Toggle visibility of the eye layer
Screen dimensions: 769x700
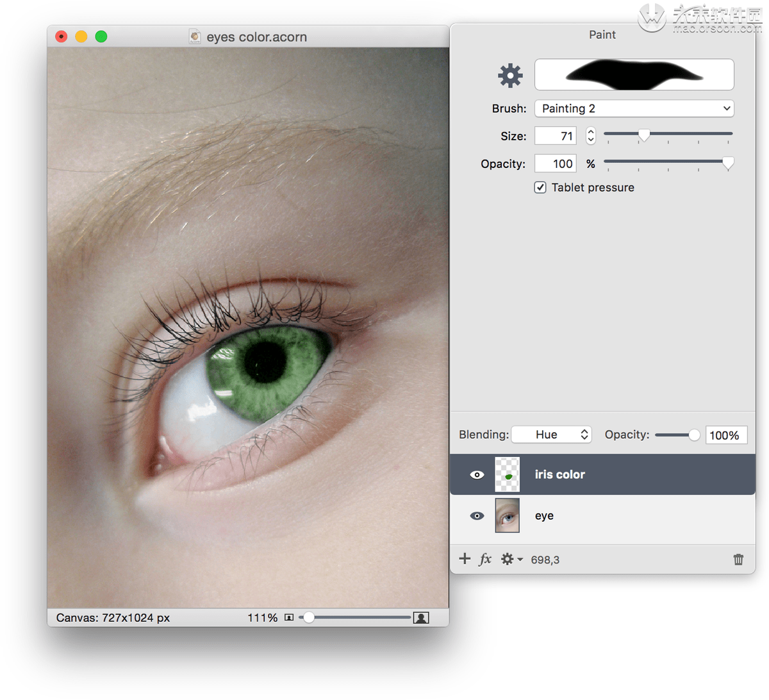pos(477,516)
